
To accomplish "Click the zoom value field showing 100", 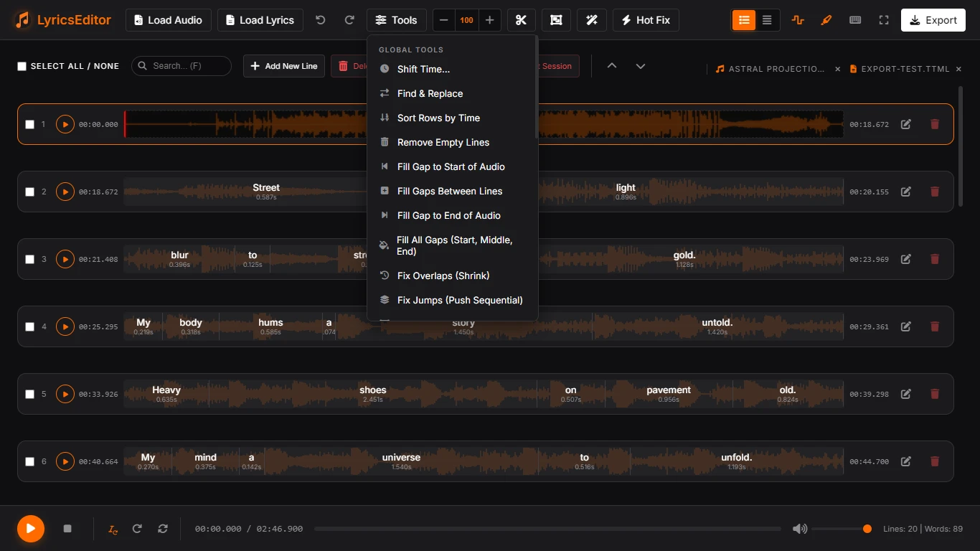I will tap(467, 20).
